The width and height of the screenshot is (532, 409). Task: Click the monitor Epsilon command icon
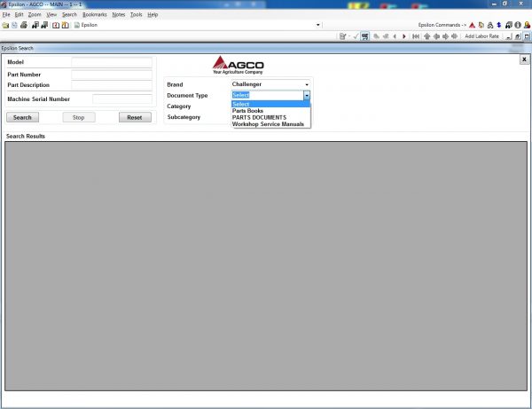pos(509,25)
